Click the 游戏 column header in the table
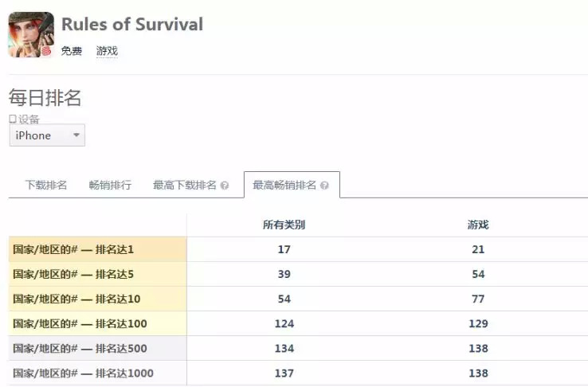This screenshot has height=387, width=588. pyautogui.click(x=478, y=225)
